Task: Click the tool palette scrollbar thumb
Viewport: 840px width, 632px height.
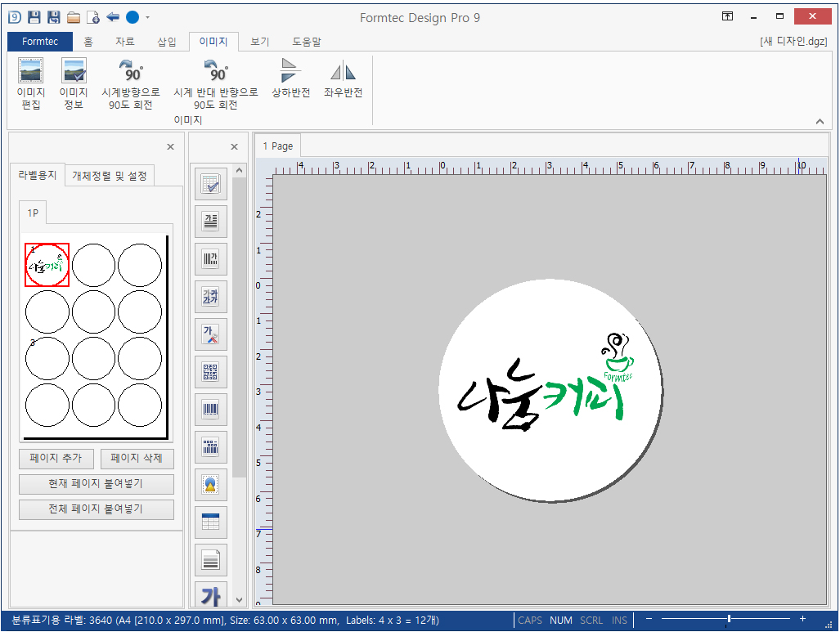Action: pyautogui.click(x=240, y=327)
